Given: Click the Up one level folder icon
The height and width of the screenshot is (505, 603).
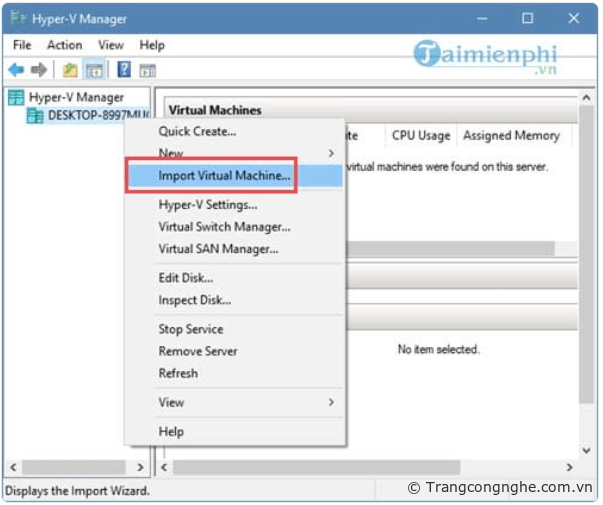Looking at the screenshot, I should 69,69.
